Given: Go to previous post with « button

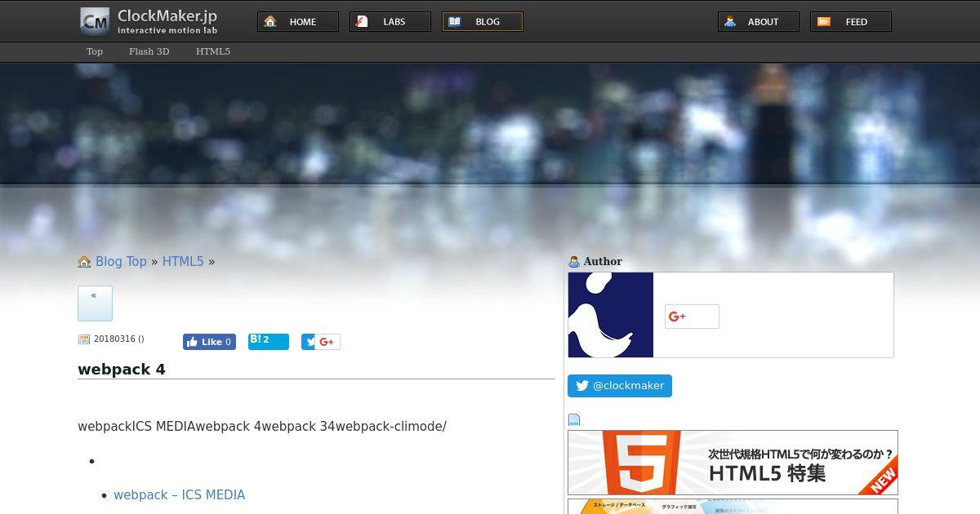Looking at the screenshot, I should pyautogui.click(x=95, y=304).
